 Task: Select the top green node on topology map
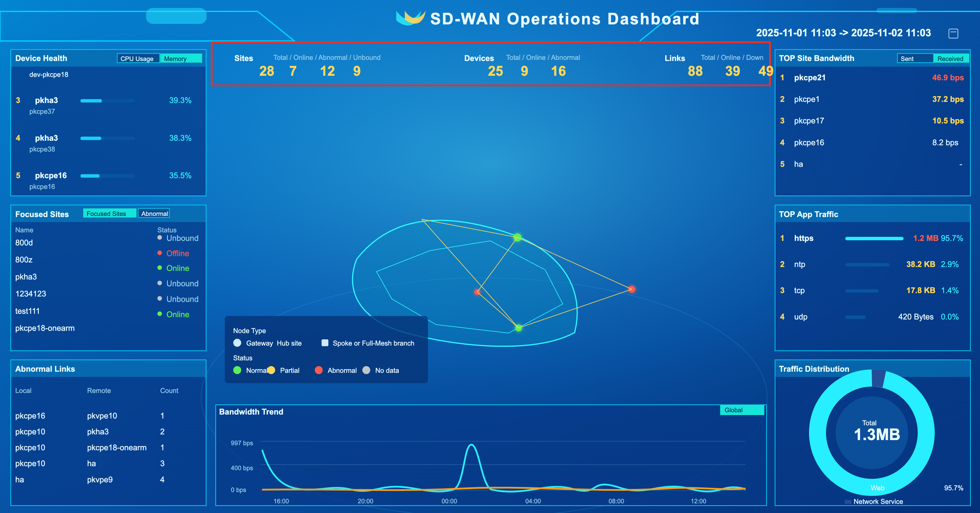(x=518, y=237)
